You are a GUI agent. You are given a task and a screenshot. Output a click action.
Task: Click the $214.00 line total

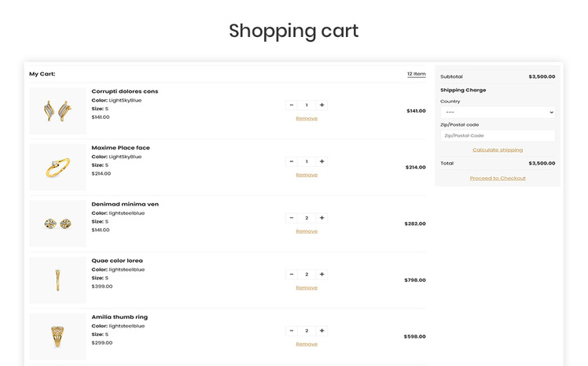click(416, 168)
